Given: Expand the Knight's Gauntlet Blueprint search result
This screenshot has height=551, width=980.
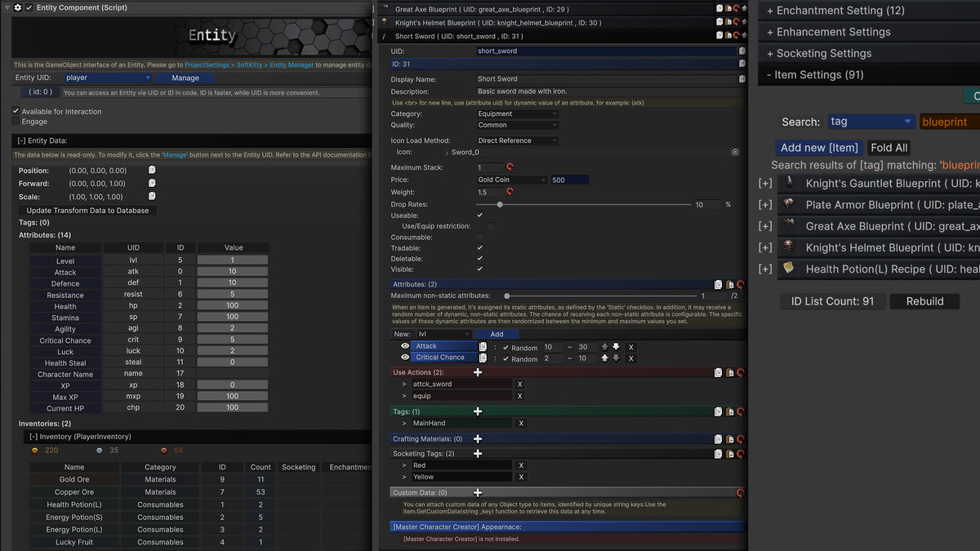Looking at the screenshot, I should point(764,183).
